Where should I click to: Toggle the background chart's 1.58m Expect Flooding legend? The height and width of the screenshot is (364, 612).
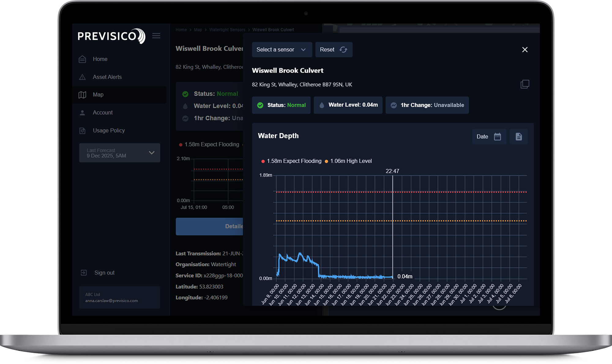pyautogui.click(x=209, y=144)
